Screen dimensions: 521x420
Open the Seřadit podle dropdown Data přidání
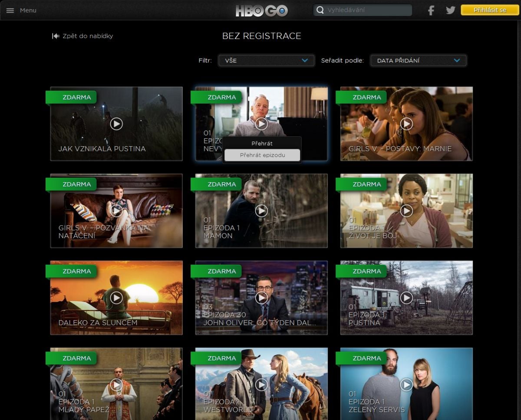click(x=419, y=60)
